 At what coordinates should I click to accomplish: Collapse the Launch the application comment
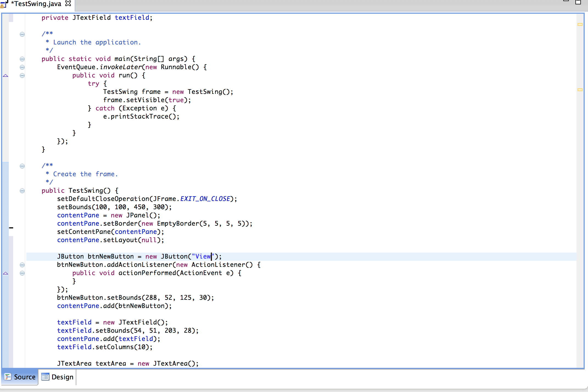point(22,34)
